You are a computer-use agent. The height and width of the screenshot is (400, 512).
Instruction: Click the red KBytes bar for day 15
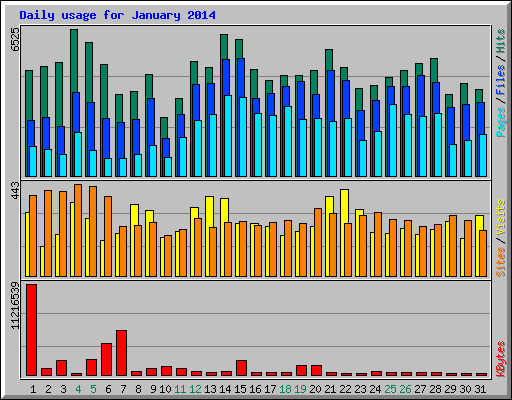[241, 368]
